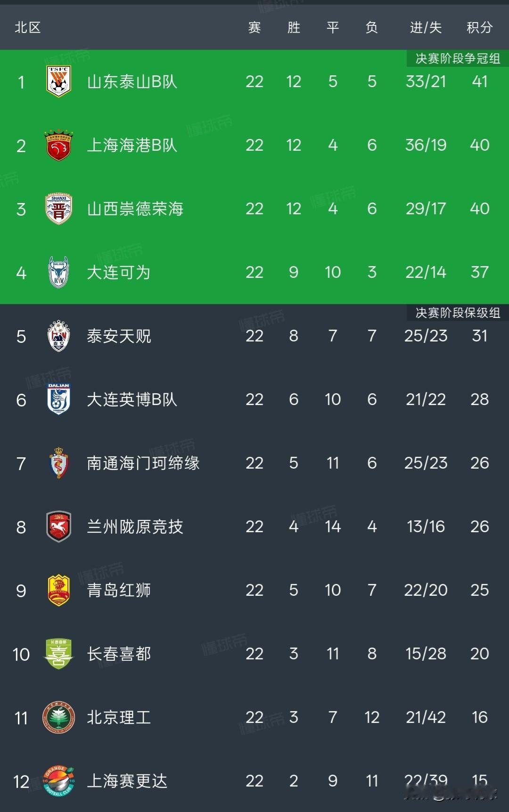
Task: Select the 上海赛更达 Orange club logo
Action: point(58,781)
